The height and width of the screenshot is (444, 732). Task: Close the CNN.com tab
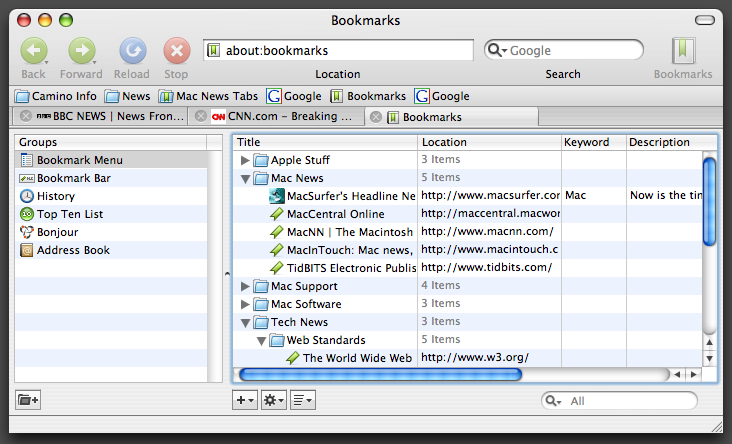pyautogui.click(x=201, y=116)
